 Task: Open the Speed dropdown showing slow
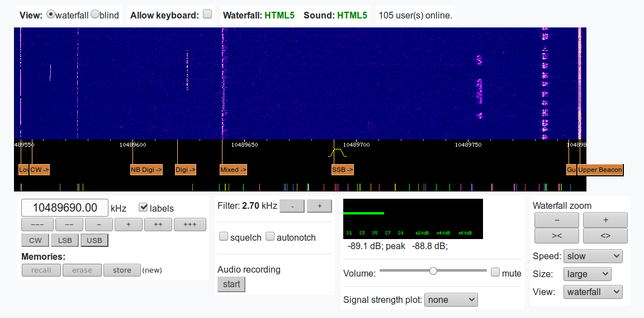click(x=593, y=256)
